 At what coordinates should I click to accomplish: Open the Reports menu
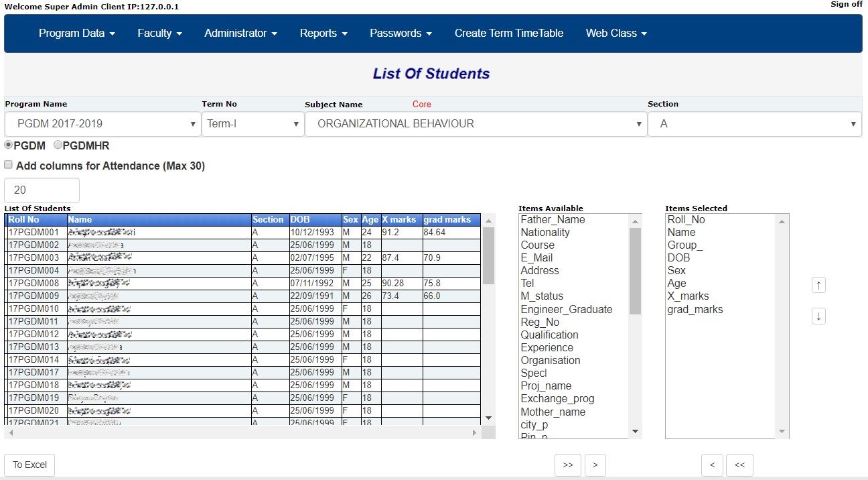pos(323,33)
